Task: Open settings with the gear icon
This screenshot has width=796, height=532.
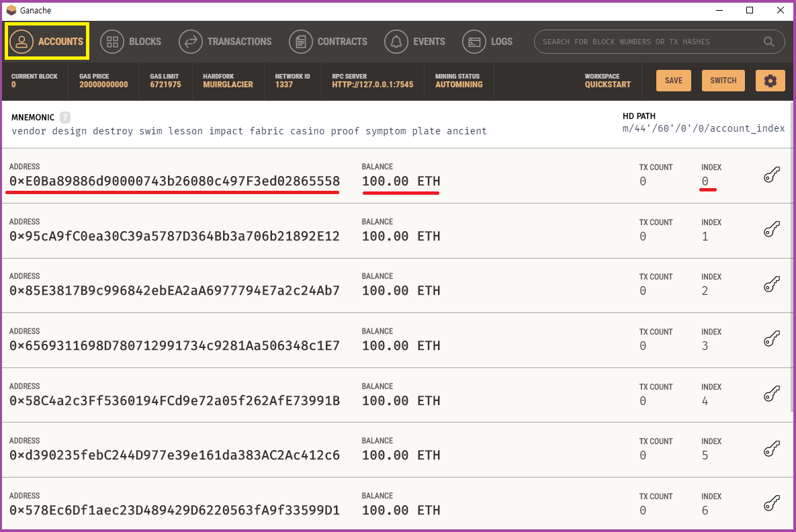Action: point(770,81)
